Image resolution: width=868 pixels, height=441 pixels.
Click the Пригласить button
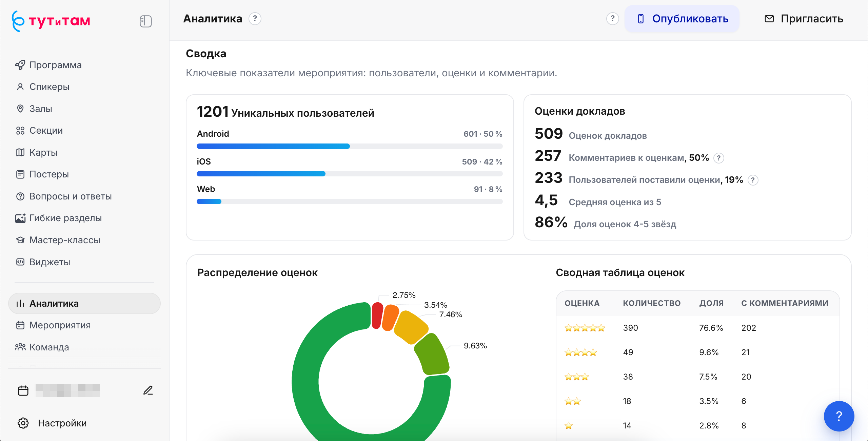804,19
